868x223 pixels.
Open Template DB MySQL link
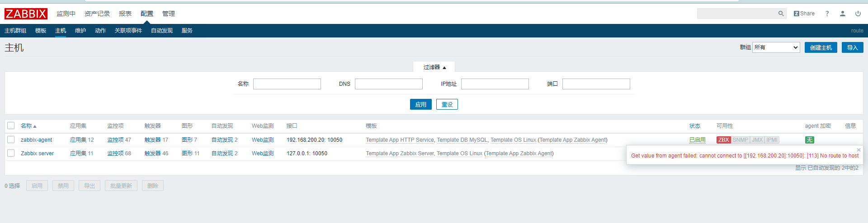[462, 140]
